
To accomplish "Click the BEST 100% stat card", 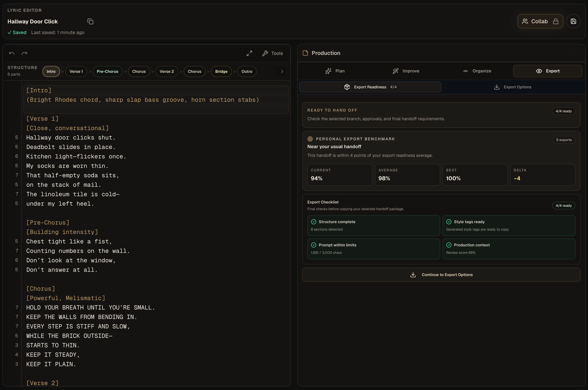I will pyautogui.click(x=475, y=175).
